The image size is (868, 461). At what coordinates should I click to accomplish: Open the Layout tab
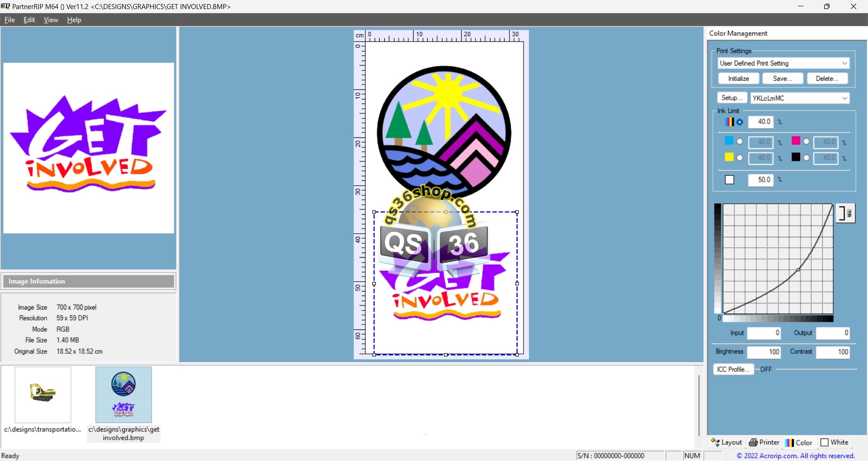click(726, 442)
